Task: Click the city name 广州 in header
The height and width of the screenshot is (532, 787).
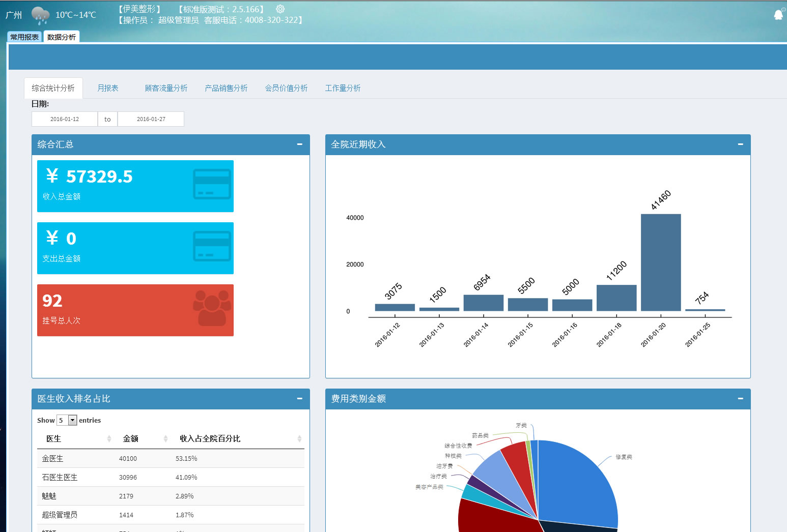Action: pyautogui.click(x=14, y=15)
